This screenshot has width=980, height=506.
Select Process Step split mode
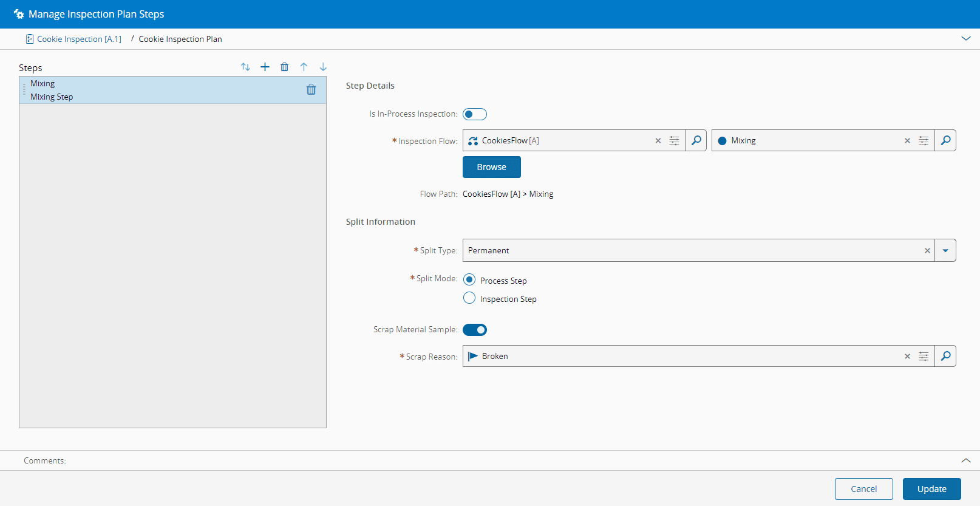[x=469, y=280]
